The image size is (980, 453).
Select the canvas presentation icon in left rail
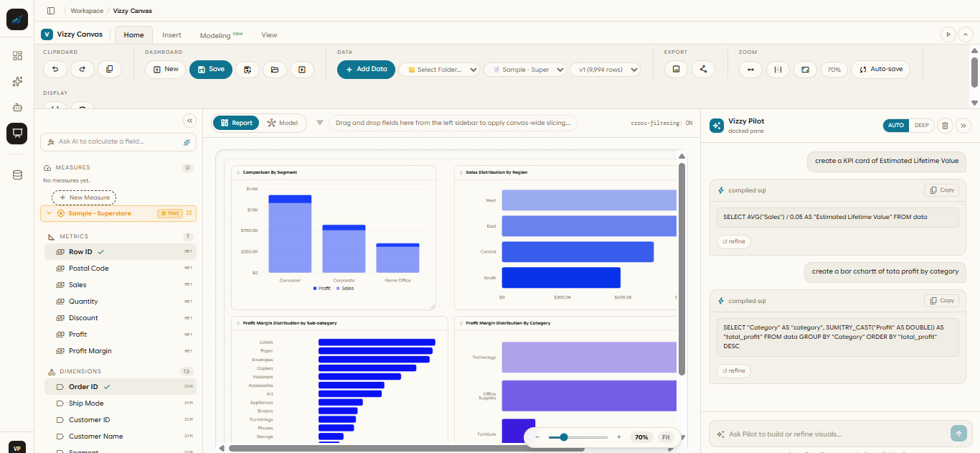tap(17, 133)
